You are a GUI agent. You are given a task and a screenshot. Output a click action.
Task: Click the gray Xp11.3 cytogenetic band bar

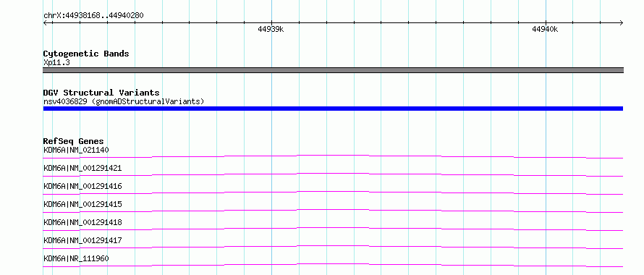(333, 70)
